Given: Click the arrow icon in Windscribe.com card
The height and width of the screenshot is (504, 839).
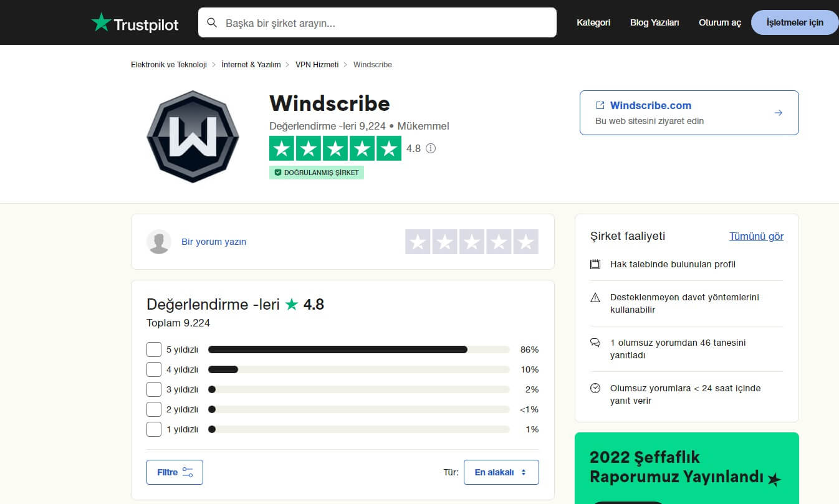Looking at the screenshot, I should pyautogui.click(x=779, y=113).
